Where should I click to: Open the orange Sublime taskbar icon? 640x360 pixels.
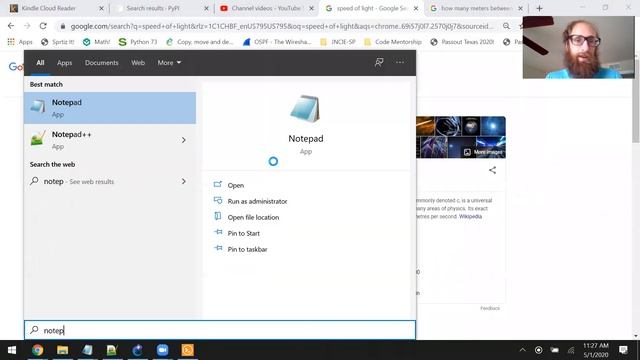187,350
